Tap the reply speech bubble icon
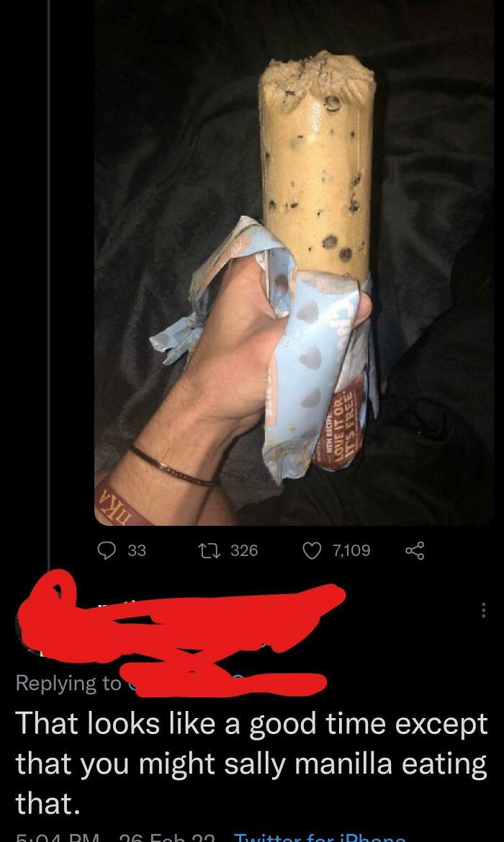 (x=107, y=550)
